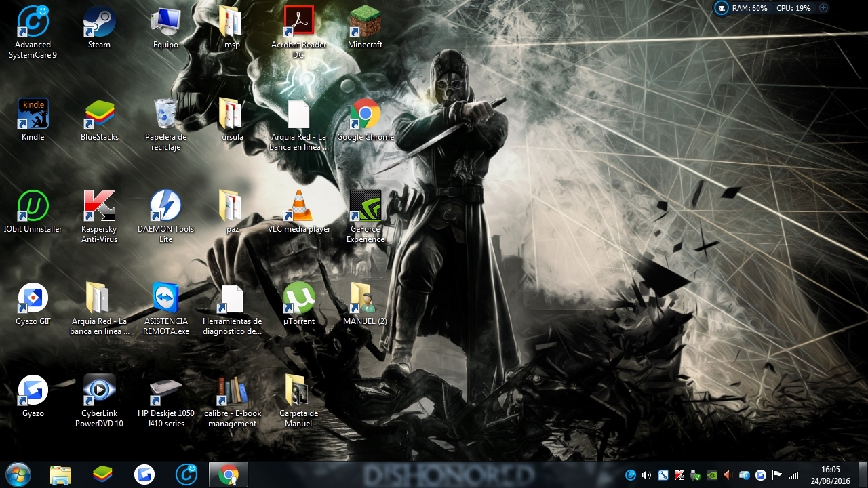
Task: Click the broom clean icon in the RAM widget
Action: pyautogui.click(x=721, y=8)
